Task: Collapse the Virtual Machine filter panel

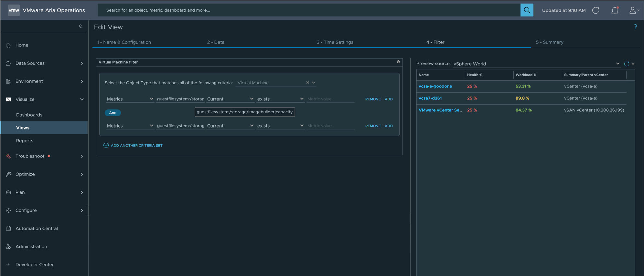Action: pyautogui.click(x=398, y=62)
